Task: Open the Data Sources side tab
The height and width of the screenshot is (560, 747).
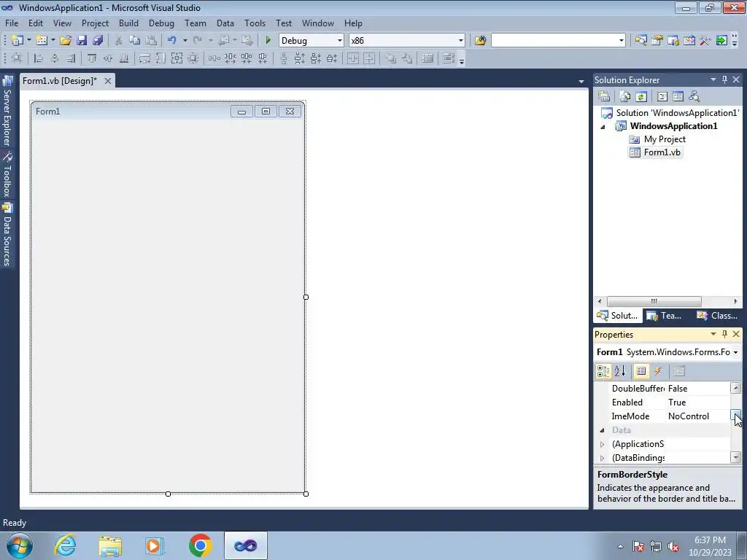Action: (x=7, y=234)
